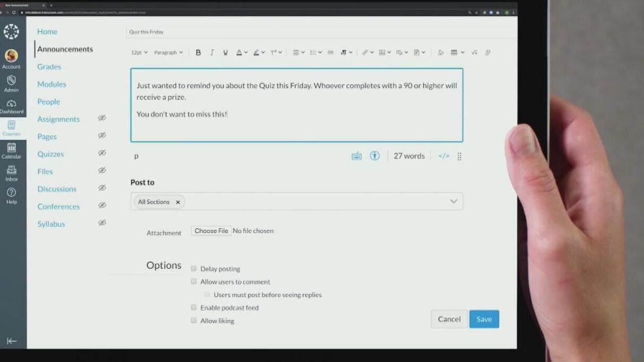This screenshot has height=362, width=644.
Task: Toggle bold formatting in the editor toolbar
Action: tap(198, 53)
